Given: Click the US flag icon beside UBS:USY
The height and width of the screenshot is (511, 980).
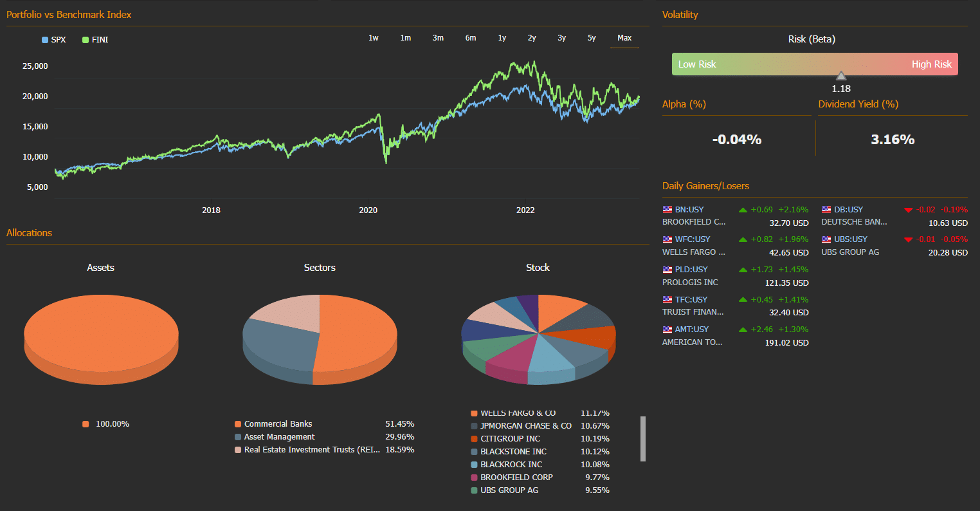Looking at the screenshot, I should (826, 239).
